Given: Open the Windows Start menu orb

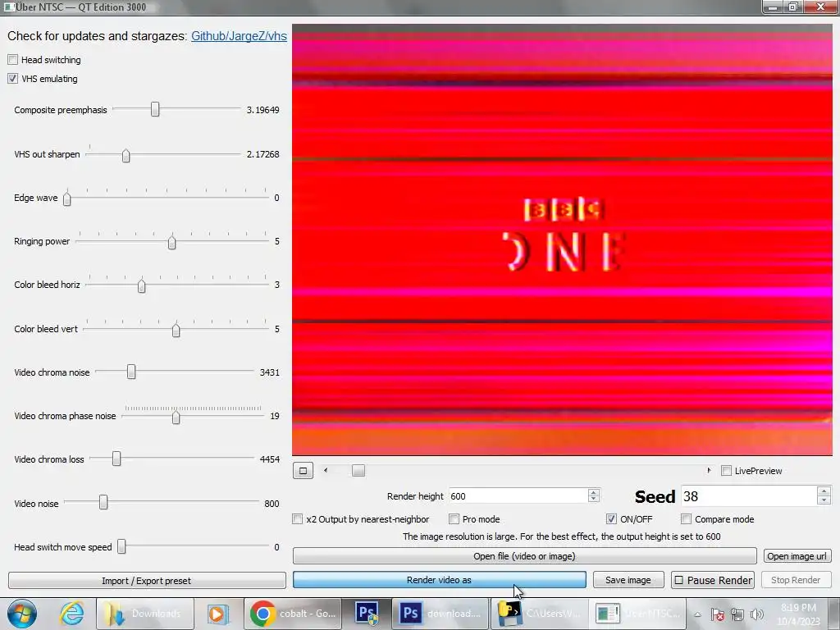Looking at the screenshot, I should tap(22, 614).
